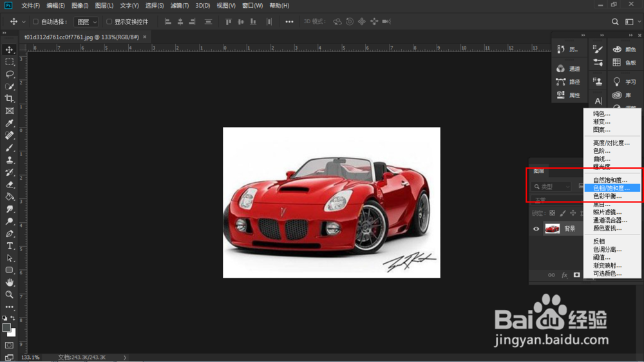The width and height of the screenshot is (644, 362).
Task: Open the 历史记录 panel icon
Action: tap(569, 50)
